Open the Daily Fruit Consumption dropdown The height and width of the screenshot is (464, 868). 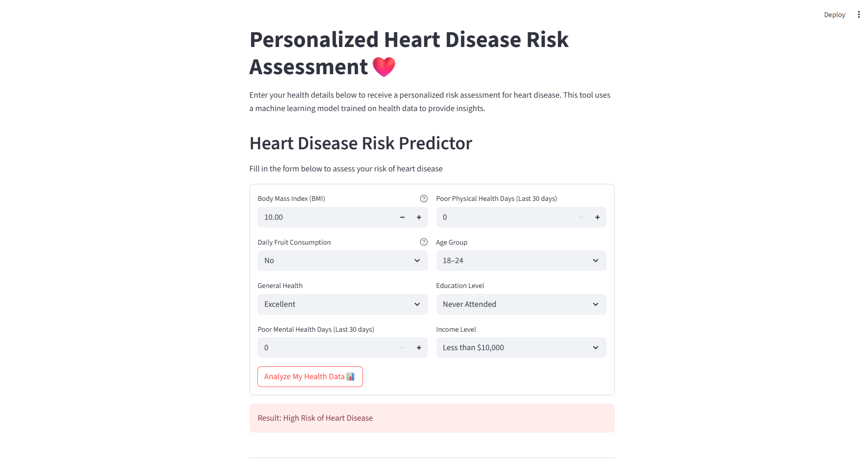click(342, 261)
